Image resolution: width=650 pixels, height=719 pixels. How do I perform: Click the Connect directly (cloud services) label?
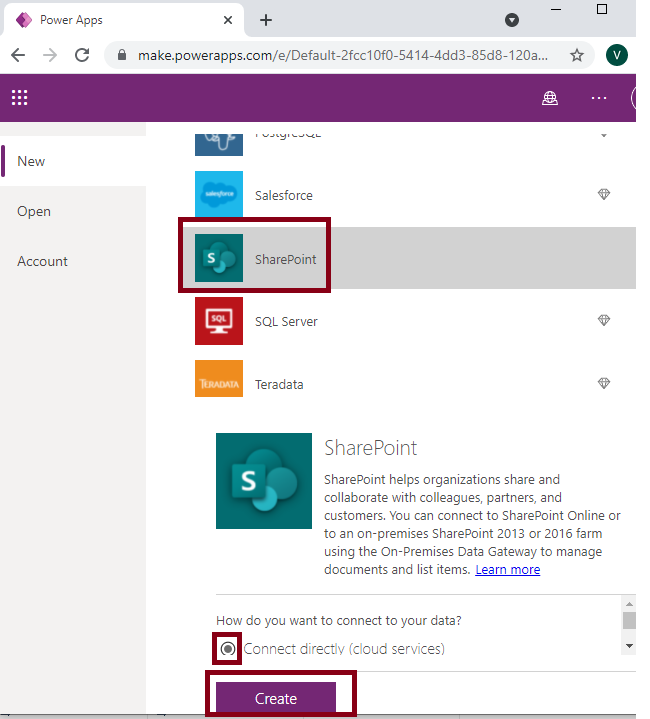click(x=344, y=648)
